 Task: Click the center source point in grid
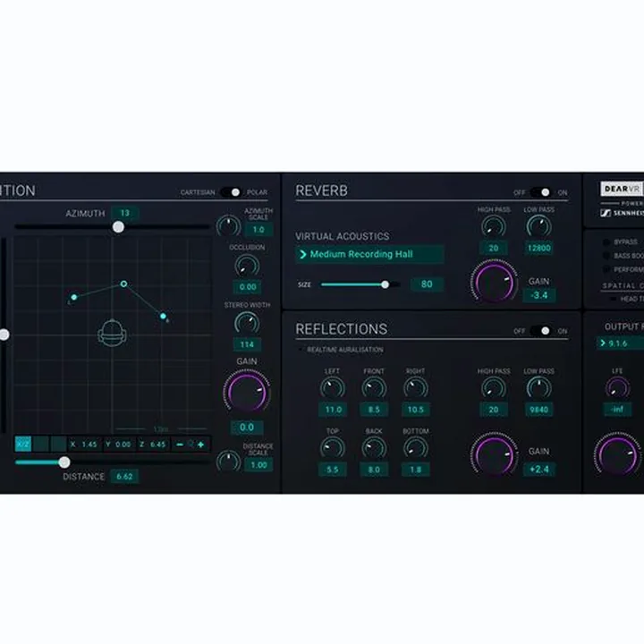pyautogui.click(x=123, y=284)
